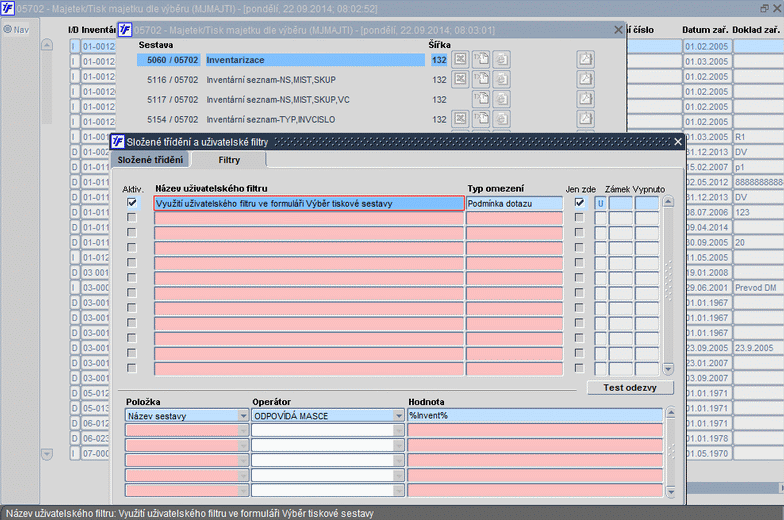Click date 19.01.2008 in main window

tap(708, 272)
